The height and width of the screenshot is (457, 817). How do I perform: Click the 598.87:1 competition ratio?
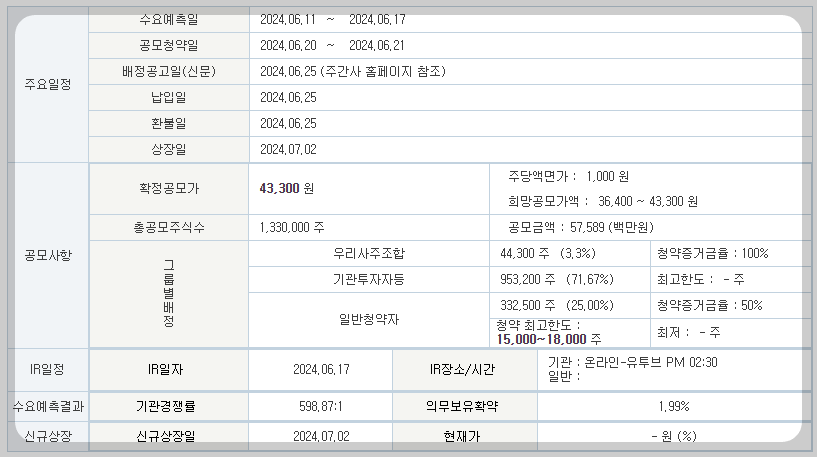coord(321,406)
